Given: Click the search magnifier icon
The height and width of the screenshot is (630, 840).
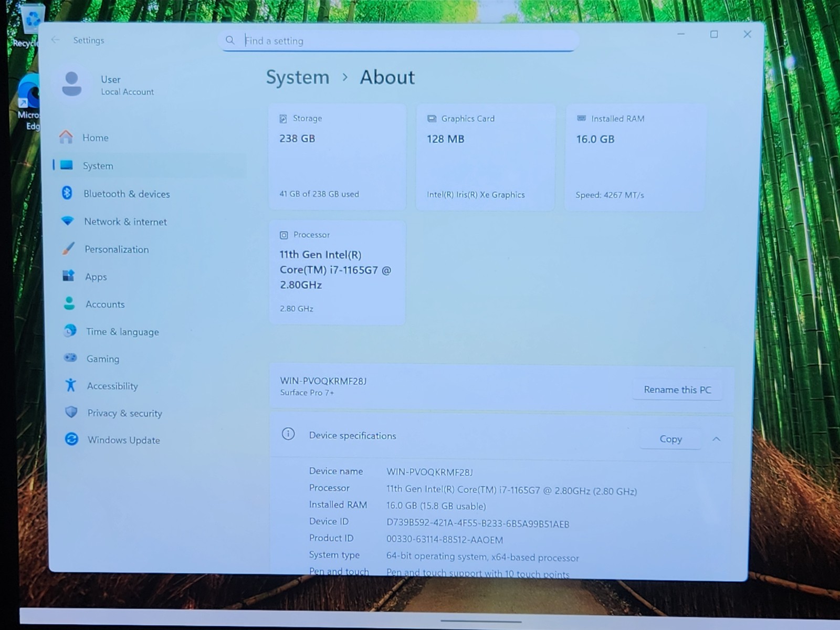Looking at the screenshot, I should point(230,40).
